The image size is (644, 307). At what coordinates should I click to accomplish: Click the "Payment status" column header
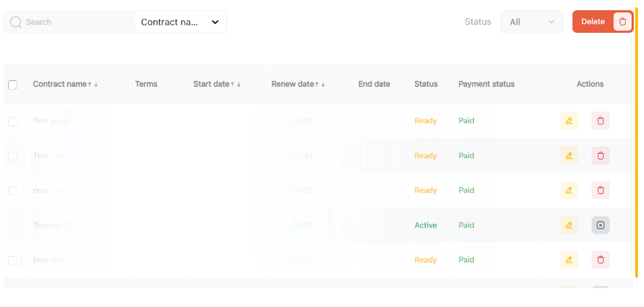[486, 85]
